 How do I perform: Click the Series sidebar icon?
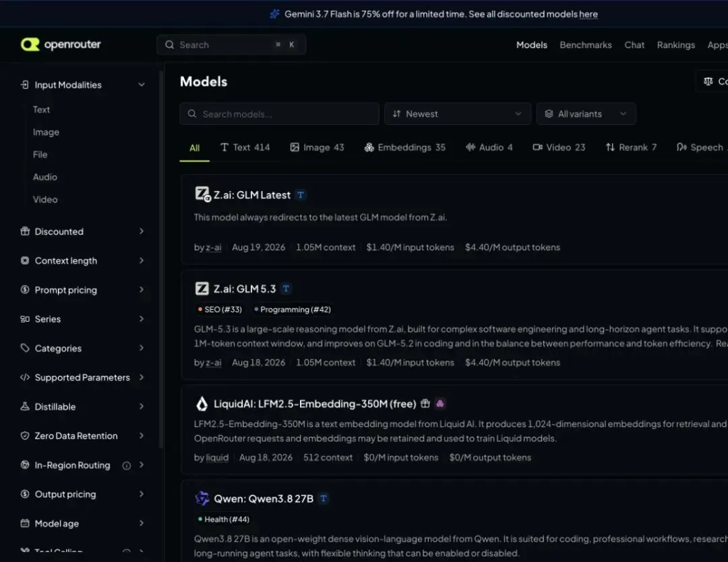coord(25,319)
